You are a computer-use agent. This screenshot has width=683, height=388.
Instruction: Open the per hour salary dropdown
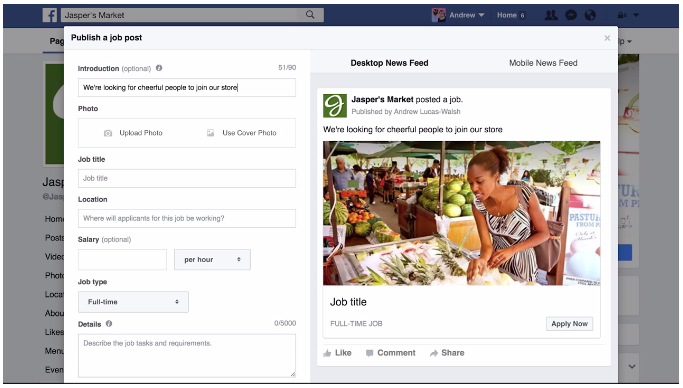tap(212, 260)
